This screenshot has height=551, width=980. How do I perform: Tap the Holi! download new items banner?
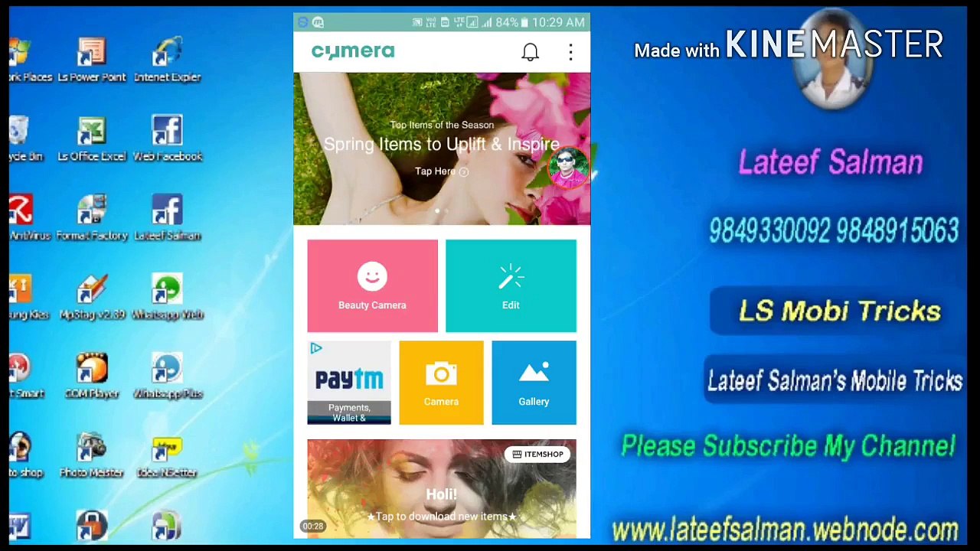(x=442, y=489)
